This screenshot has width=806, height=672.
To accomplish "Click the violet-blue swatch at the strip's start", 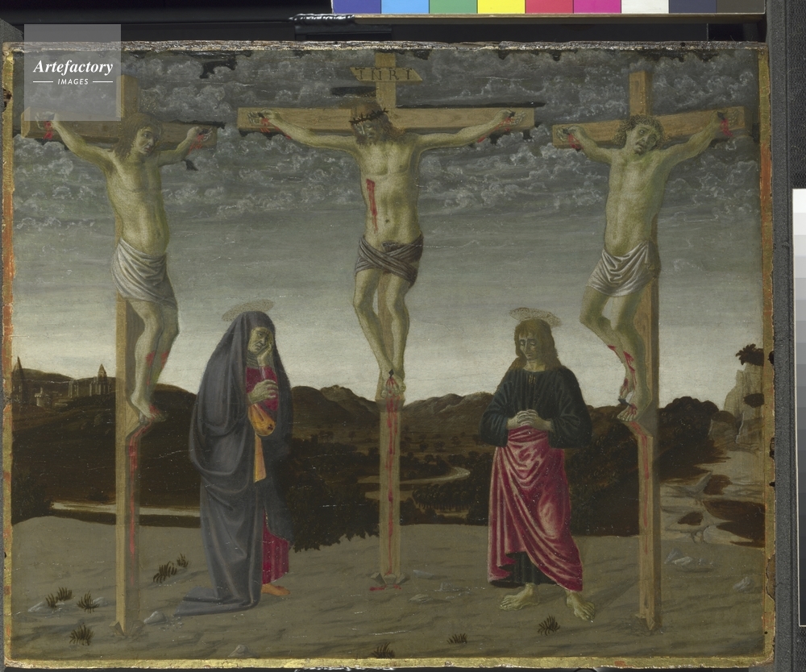I will (x=356, y=6).
